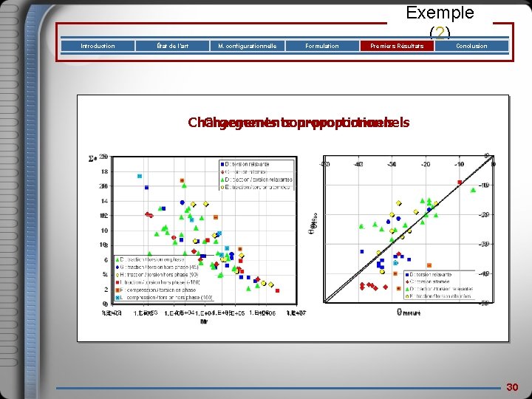The width and height of the screenshot is (532, 399).
Task: Click 'D : torsion relaxante' in left chart legend
Action: point(245,164)
